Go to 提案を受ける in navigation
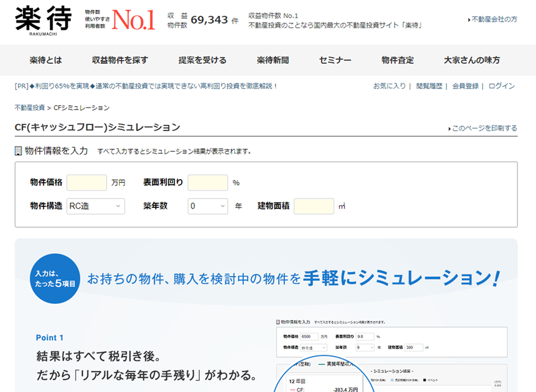 (x=202, y=60)
